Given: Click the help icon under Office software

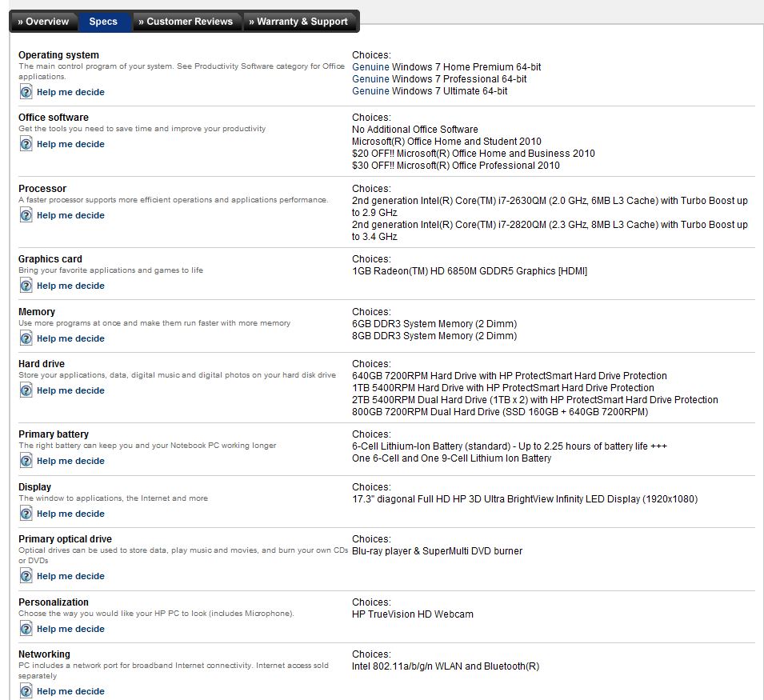Looking at the screenshot, I should pyautogui.click(x=26, y=144).
